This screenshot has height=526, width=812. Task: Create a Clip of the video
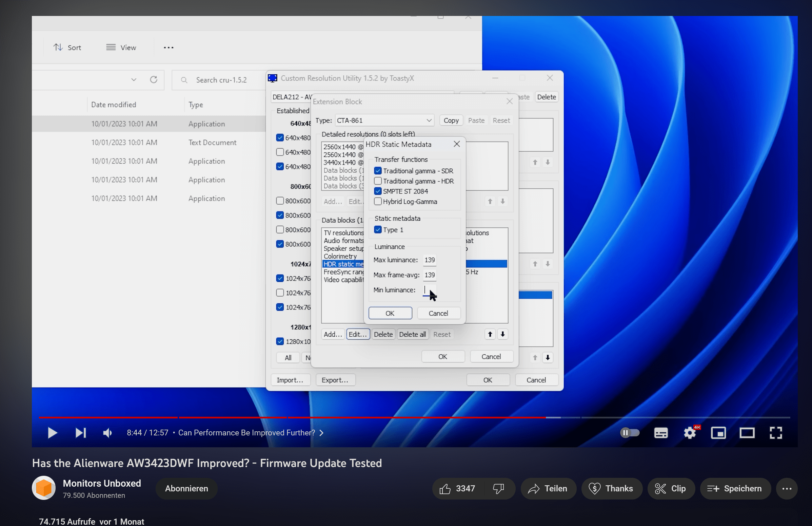click(671, 489)
